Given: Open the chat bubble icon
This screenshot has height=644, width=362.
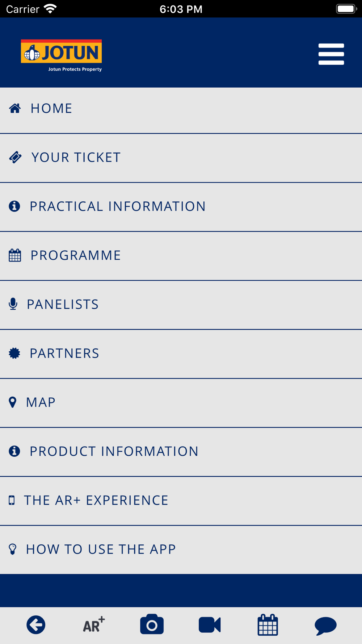Looking at the screenshot, I should pyautogui.click(x=325, y=626).
